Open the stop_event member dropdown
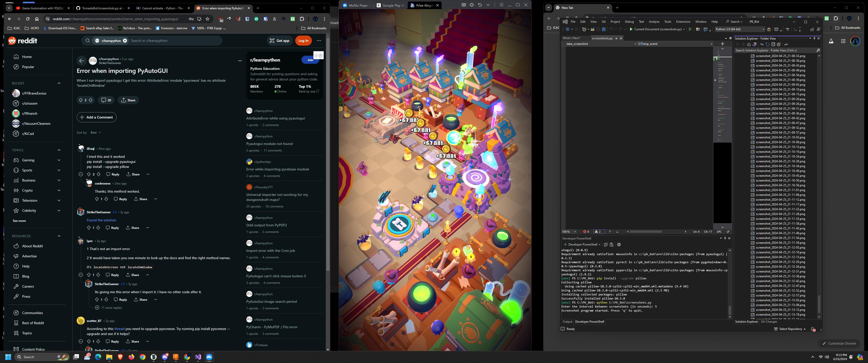This screenshot has width=868, height=363. [675, 44]
